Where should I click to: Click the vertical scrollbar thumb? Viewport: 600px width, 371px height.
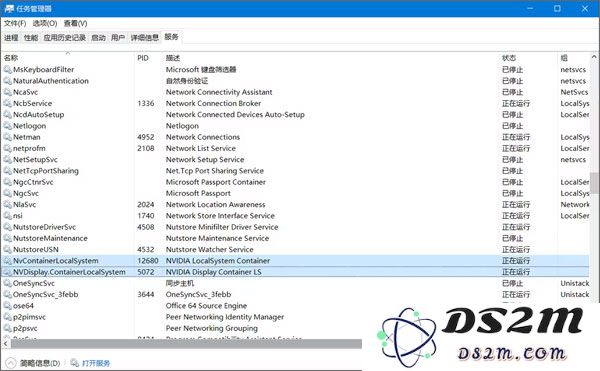click(x=594, y=183)
